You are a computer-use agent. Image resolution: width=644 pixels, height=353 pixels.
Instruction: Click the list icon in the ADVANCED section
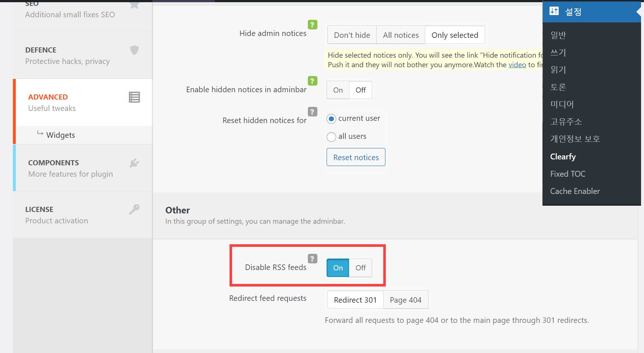[x=134, y=97]
